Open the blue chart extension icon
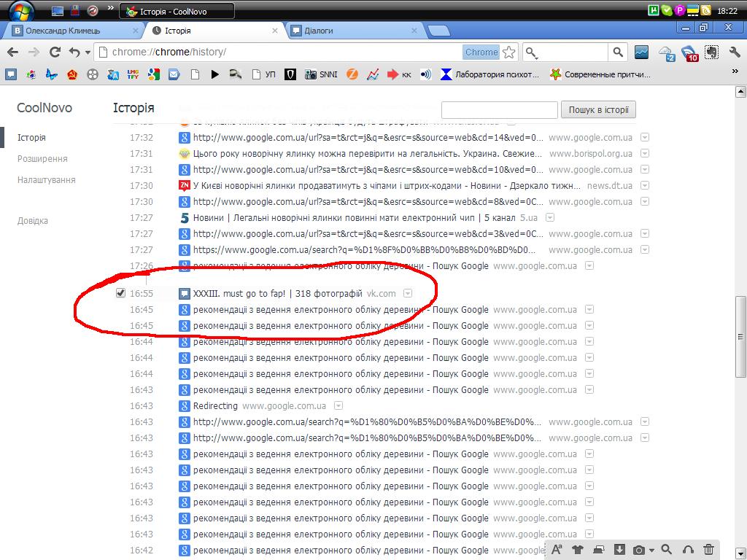The width and height of the screenshot is (747, 560). (x=642, y=52)
